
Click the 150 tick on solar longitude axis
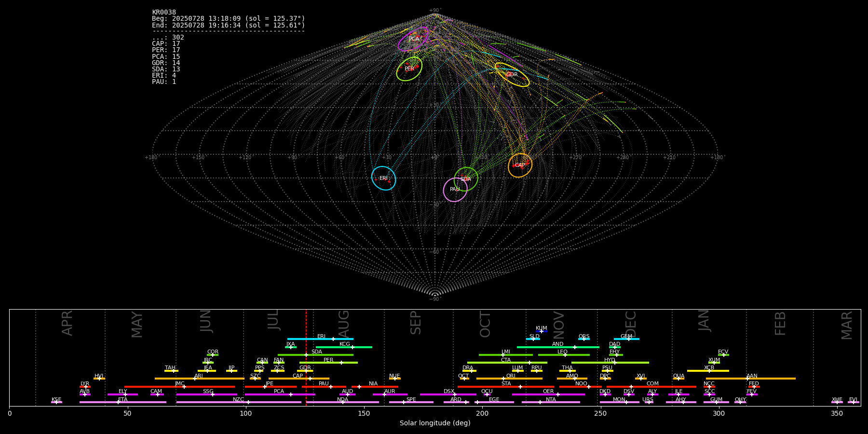[x=364, y=413]
